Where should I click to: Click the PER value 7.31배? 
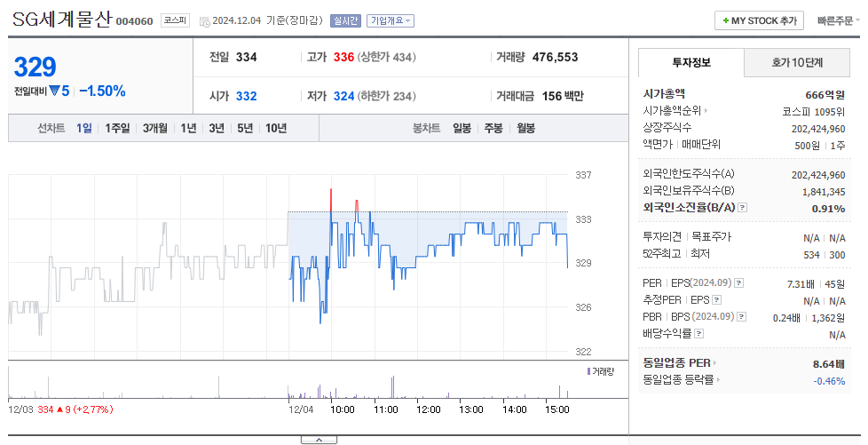[801, 284]
